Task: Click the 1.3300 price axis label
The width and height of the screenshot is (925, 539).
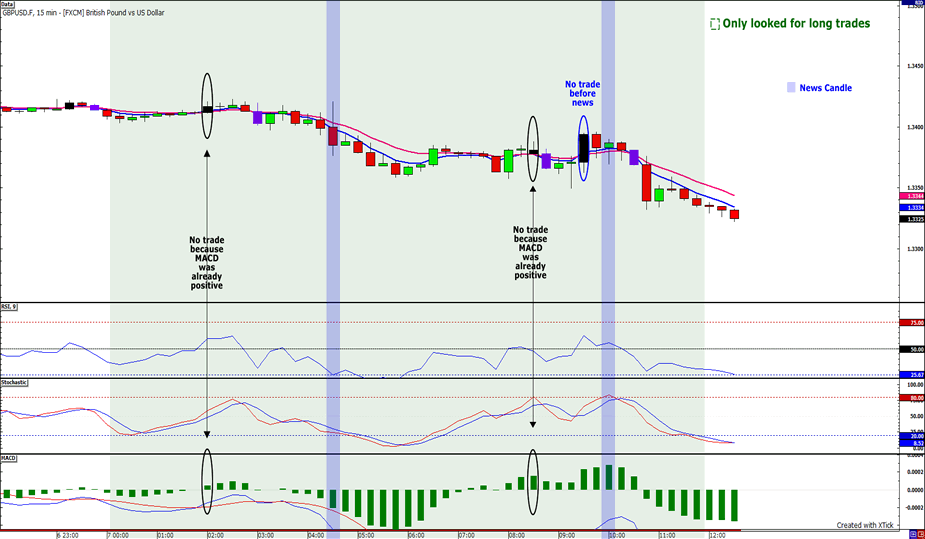Action: (x=916, y=249)
